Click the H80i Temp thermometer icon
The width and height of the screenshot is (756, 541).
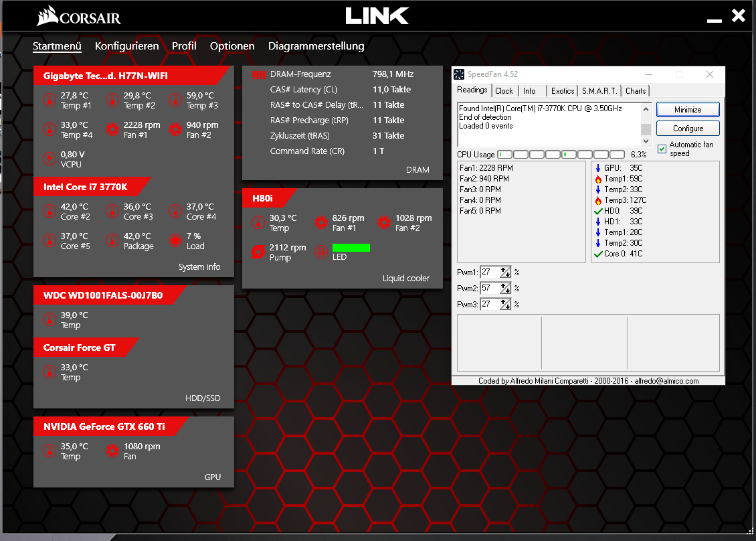tap(258, 223)
